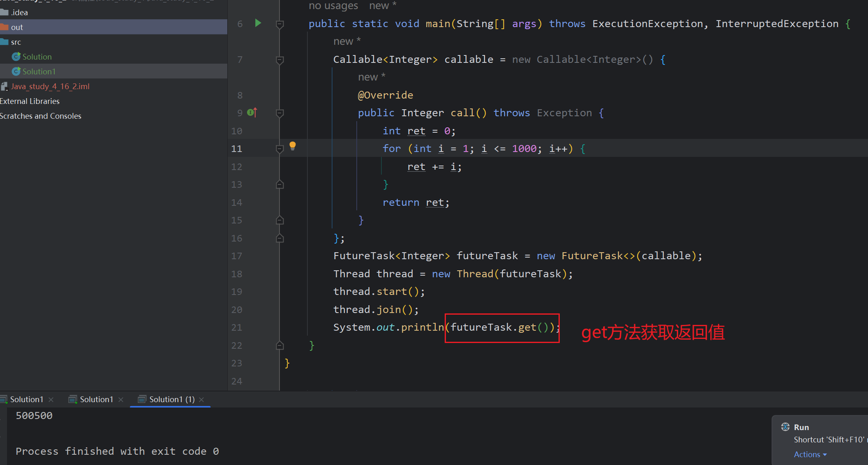Close the second Solution1 run tab

pyautogui.click(x=121, y=400)
